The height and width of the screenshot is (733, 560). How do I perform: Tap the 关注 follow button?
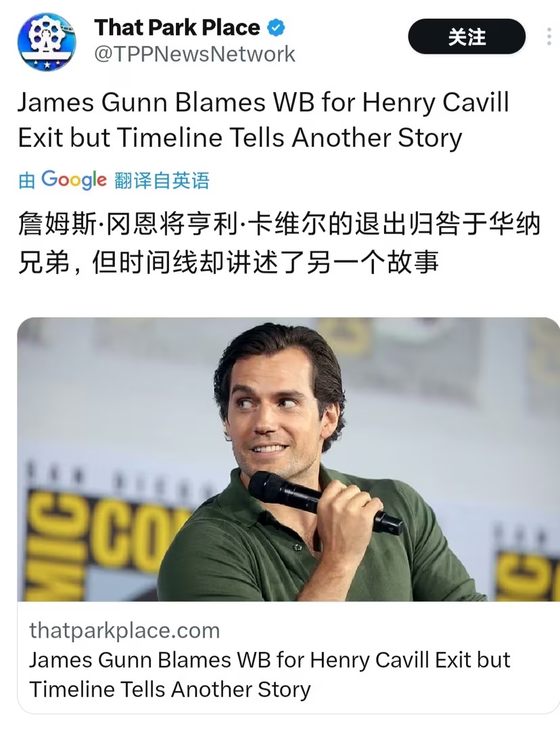(x=467, y=37)
